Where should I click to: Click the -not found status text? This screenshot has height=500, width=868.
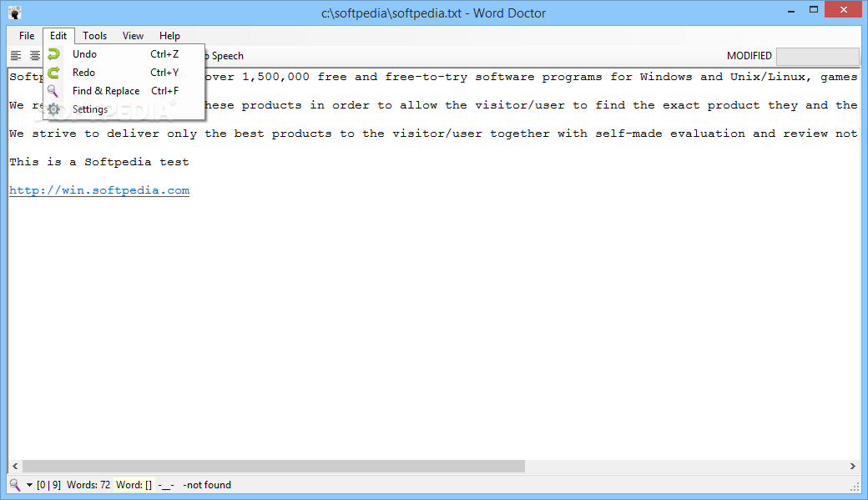(x=207, y=485)
